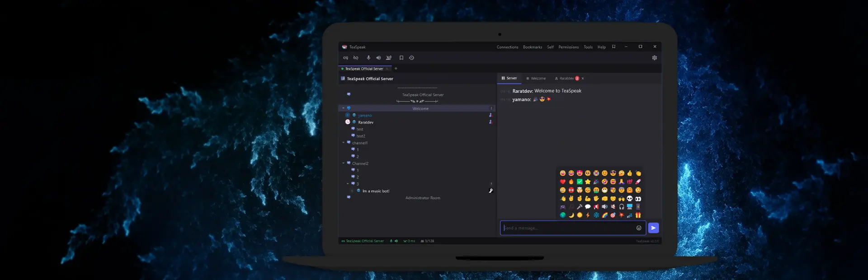This screenshot has height=280, width=868.
Task: Select the 'Im a music bot!' client
Action: coord(376,191)
